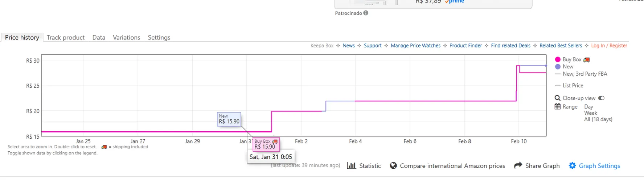Click the Feb 10 price jump on graph
Image resolution: width=644 pixels, height=181 pixels.
tap(517, 83)
